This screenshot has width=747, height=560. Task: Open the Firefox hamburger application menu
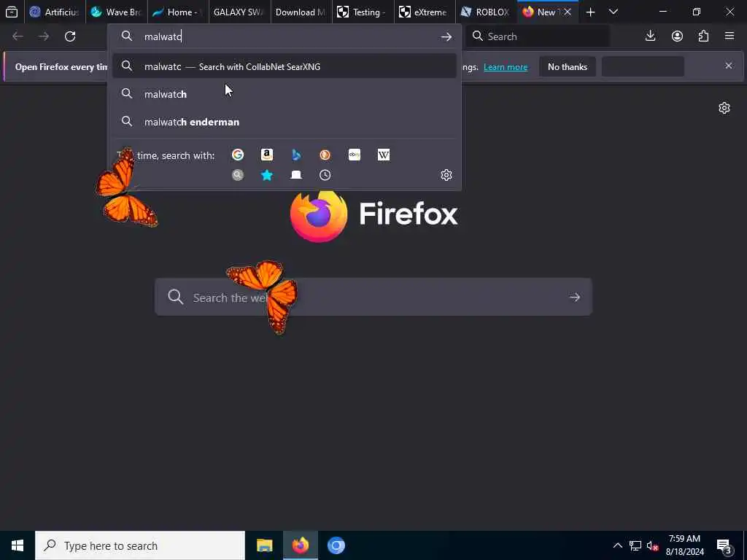[729, 36]
